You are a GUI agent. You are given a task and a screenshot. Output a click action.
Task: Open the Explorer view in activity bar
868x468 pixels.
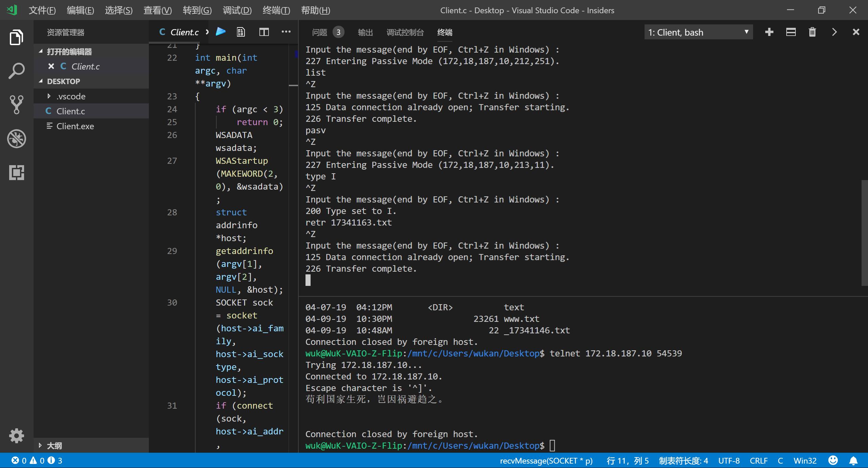pyautogui.click(x=16, y=37)
